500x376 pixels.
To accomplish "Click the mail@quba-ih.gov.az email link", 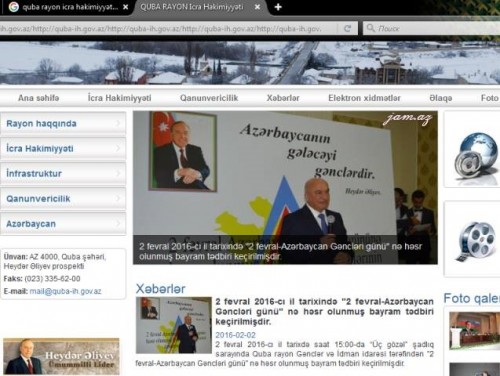I will 65,291.
